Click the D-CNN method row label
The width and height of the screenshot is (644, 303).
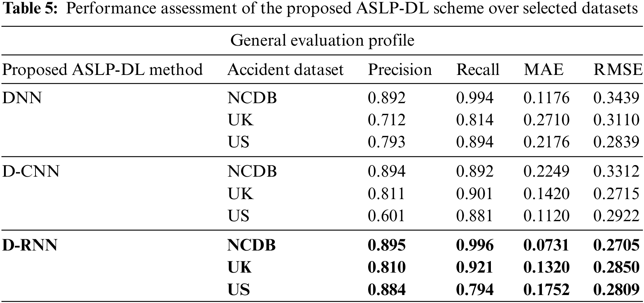31,171
